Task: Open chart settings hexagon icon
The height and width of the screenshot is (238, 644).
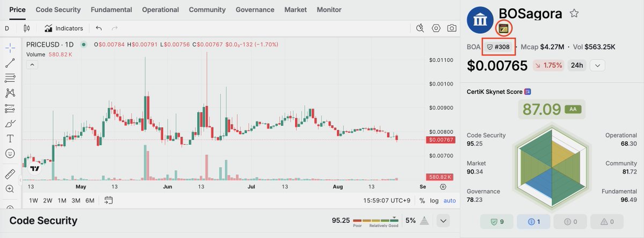Action: click(x=436, y=28)
